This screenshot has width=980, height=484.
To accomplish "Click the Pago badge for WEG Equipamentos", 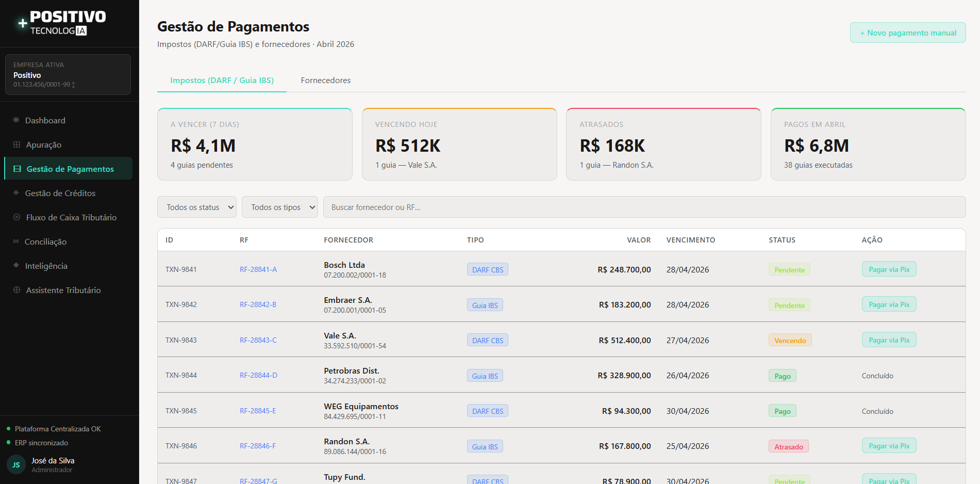I will click(x=782, y=411).
